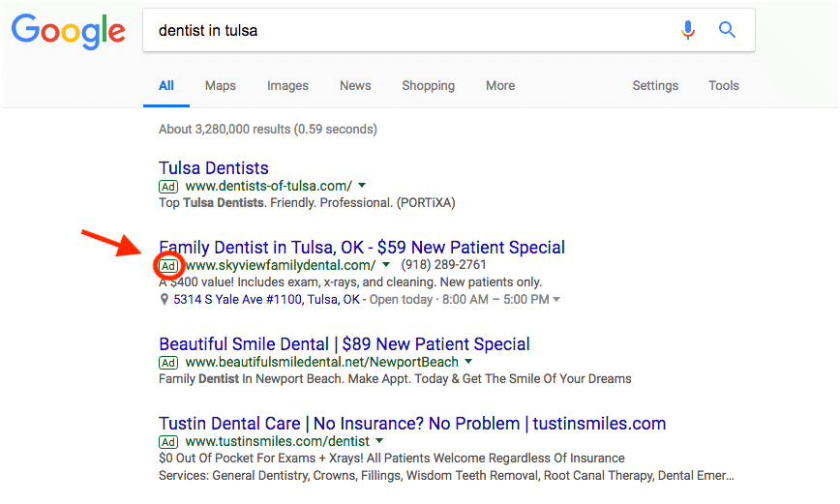Expand dropdown arrow after skyviewfamilydental.com URL

(385, 265)
